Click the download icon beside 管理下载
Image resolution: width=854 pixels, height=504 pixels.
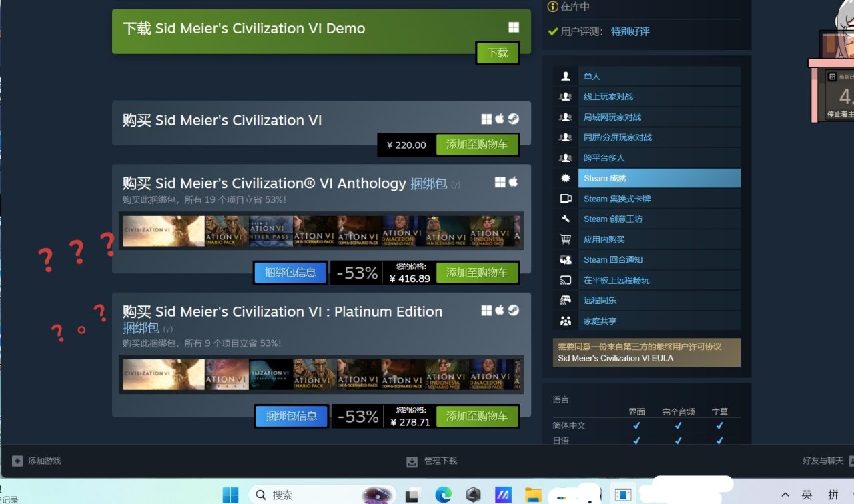[x=412, y=461]
